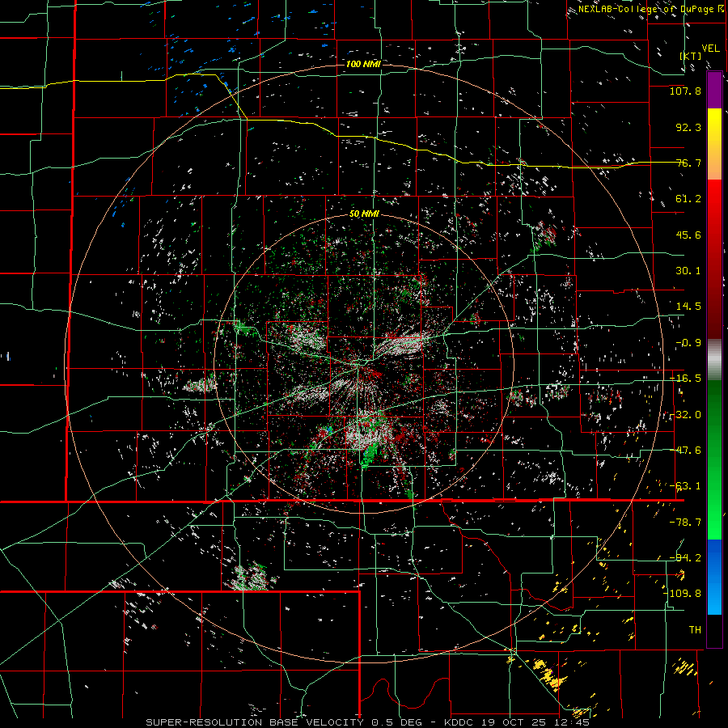Click the black TH segment of the color bar
728x728 pixels.
coord(714,630)
